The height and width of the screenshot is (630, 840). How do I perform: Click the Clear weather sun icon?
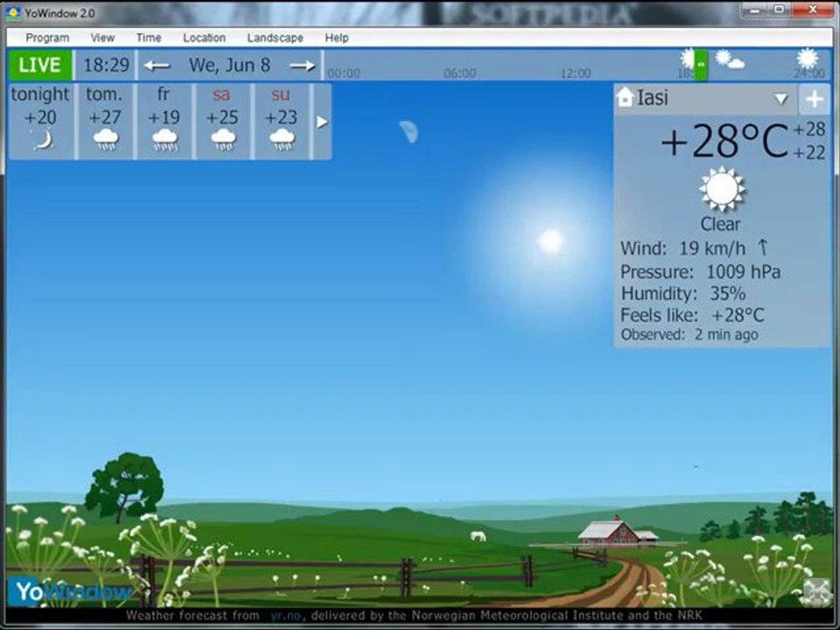[722, 189]
